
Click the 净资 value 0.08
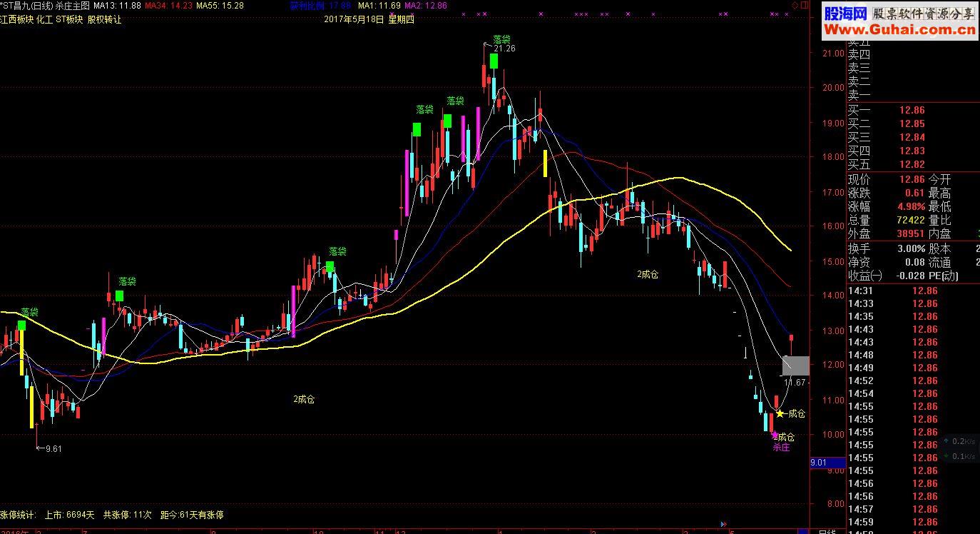[914, 263]
